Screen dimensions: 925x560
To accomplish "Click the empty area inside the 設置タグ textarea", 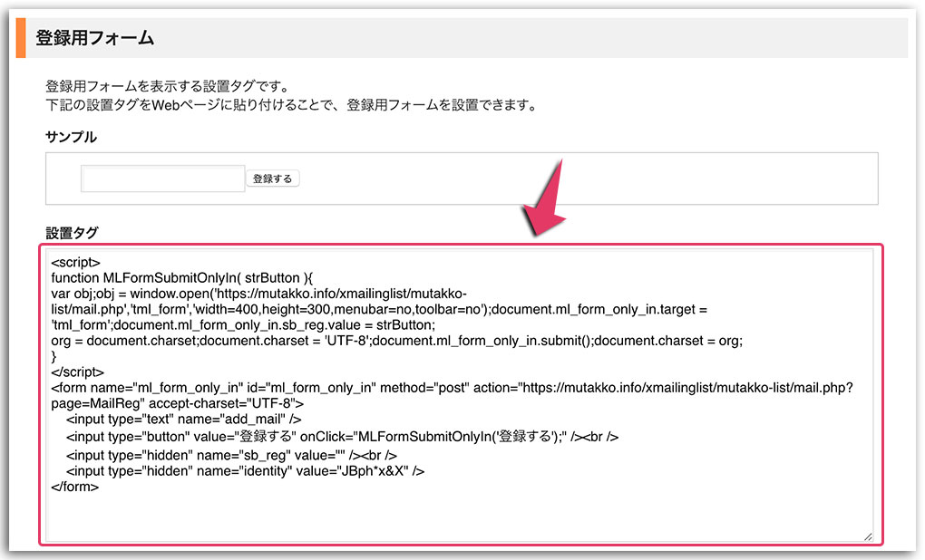I will click(453, 515).
